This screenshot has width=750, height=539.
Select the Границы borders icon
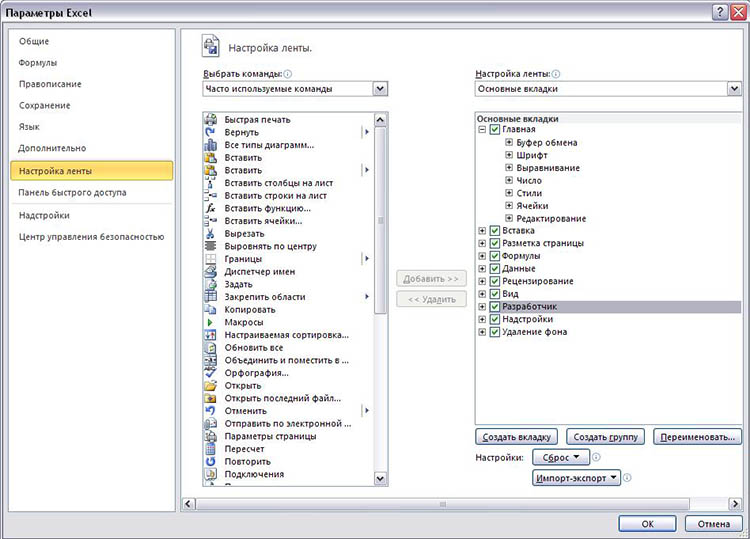pyautogui.click(x=210, y=259)
